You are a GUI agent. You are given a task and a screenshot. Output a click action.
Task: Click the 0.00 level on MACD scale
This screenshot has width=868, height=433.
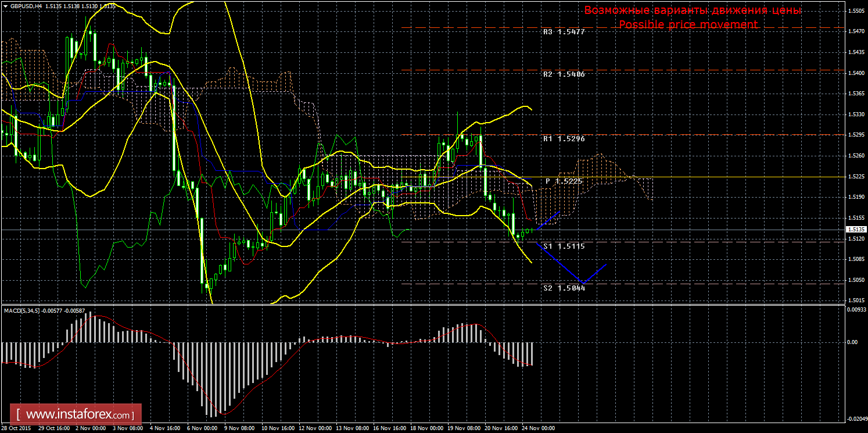(852, 342)
